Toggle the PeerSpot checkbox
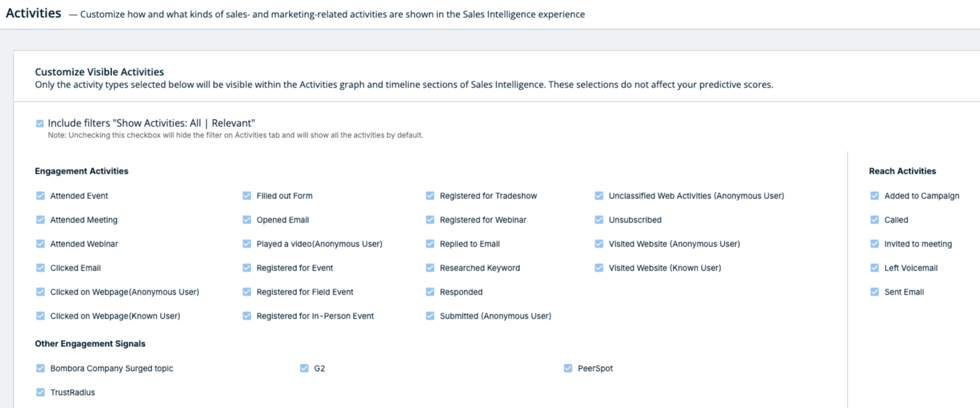This screenshot has width=980, height=408. click(x=568, y=369)
